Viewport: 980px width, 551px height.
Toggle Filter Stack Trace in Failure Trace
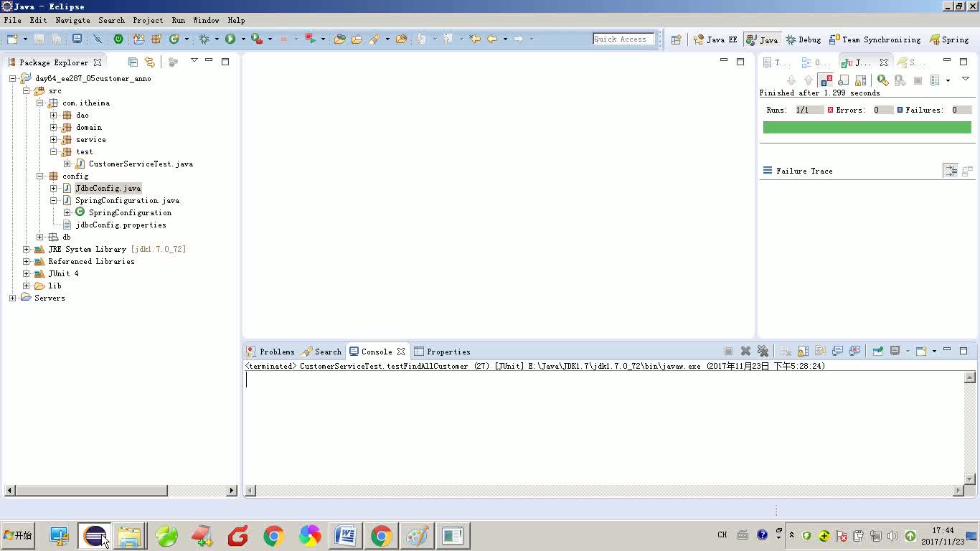click(x=951, y=171)
